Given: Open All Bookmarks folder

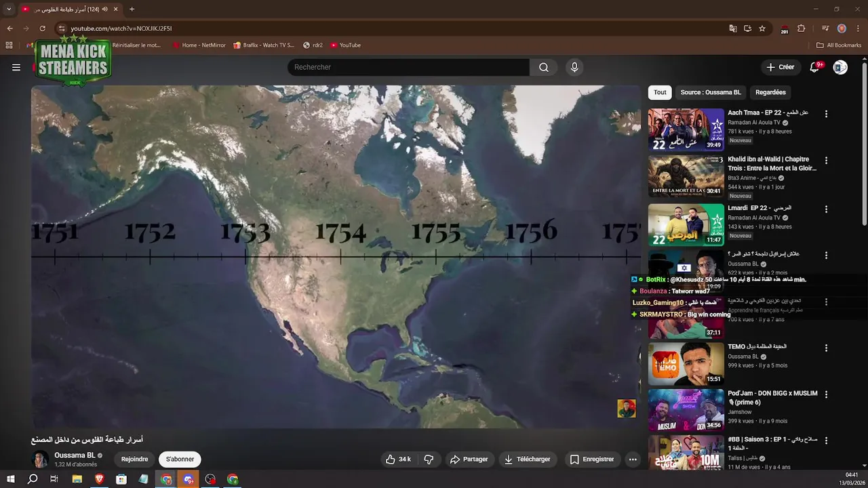Looking at the screenshot, I should coord(839,45).
